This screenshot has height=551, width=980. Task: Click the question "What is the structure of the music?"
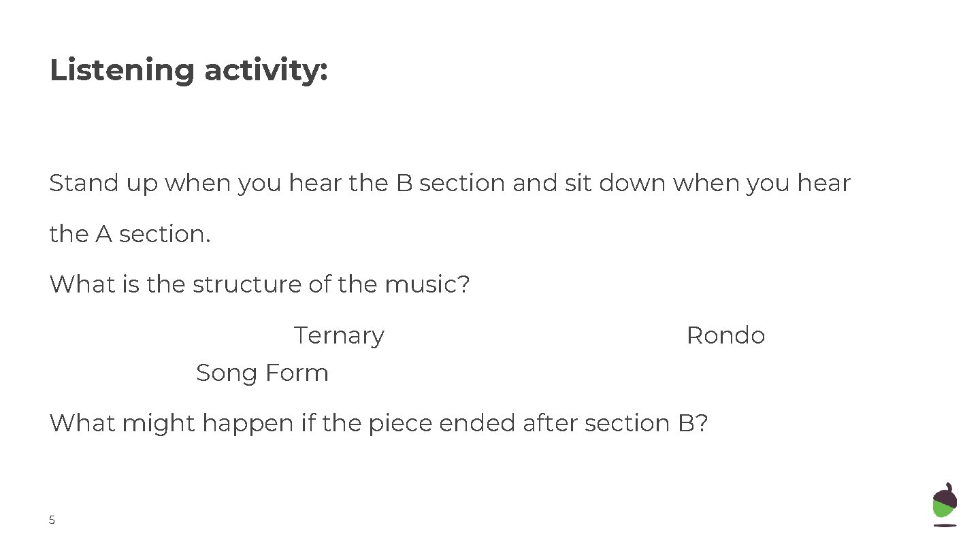[259, 284]
